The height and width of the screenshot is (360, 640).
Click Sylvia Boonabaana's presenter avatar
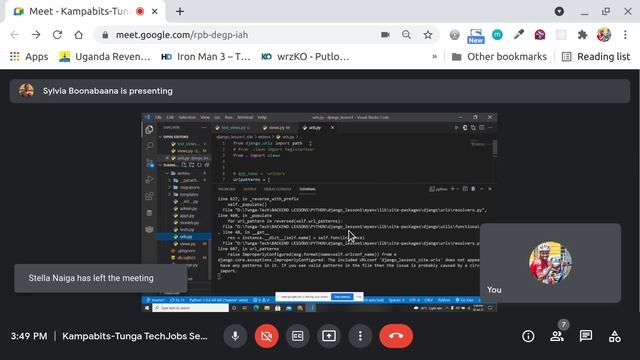[x=27, y=91]
